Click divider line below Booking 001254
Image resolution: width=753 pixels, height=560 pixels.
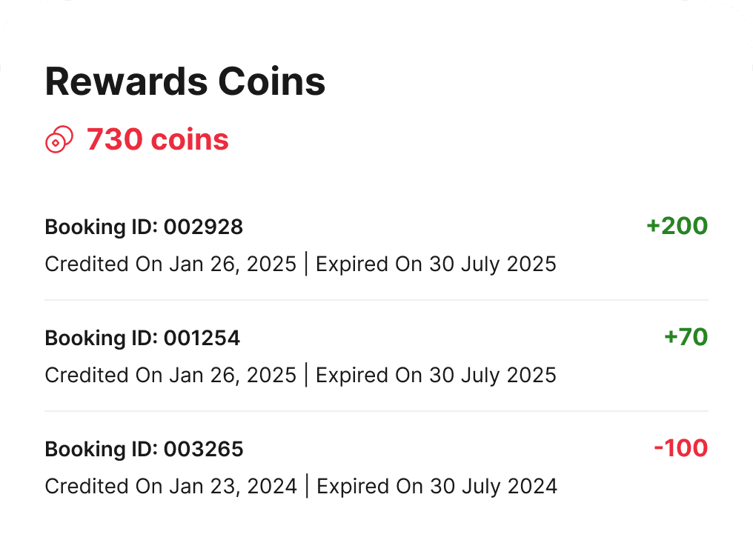pyautogui.click(x=376, y=411)
